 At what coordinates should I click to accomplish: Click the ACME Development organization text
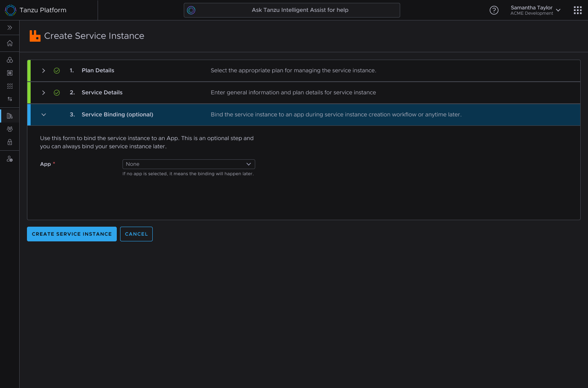(532, 13)
